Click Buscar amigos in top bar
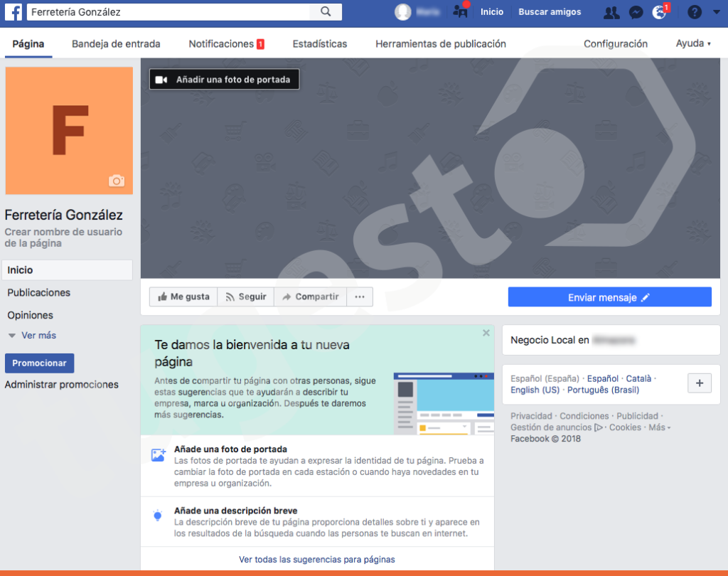This screenshot has width=728, height=576. (x=550, y=12)
